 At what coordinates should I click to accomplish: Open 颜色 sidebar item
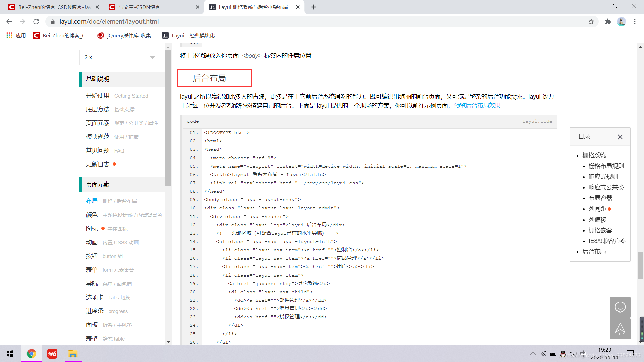tap(124, 215)
